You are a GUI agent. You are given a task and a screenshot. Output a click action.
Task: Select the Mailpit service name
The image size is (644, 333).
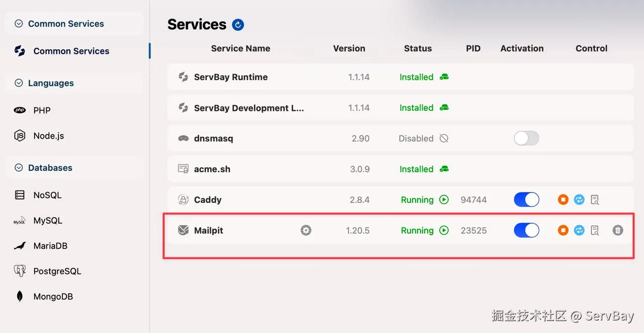(209, 230)
